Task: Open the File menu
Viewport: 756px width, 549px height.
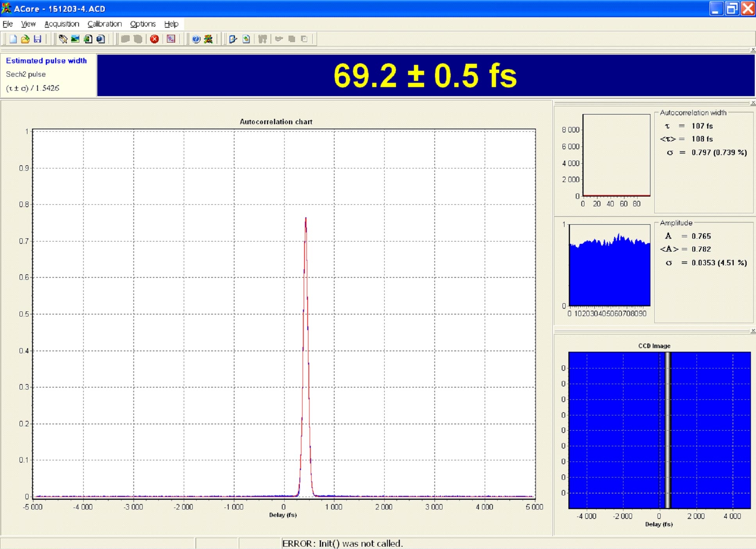Action: click(x=8, y=24)
